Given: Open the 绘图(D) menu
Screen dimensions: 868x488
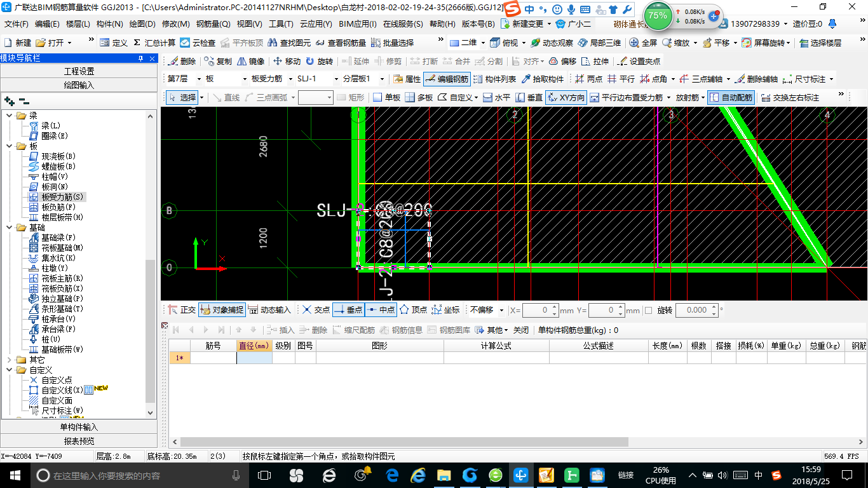Looking at the screenshot, I should tap(142, 24).
